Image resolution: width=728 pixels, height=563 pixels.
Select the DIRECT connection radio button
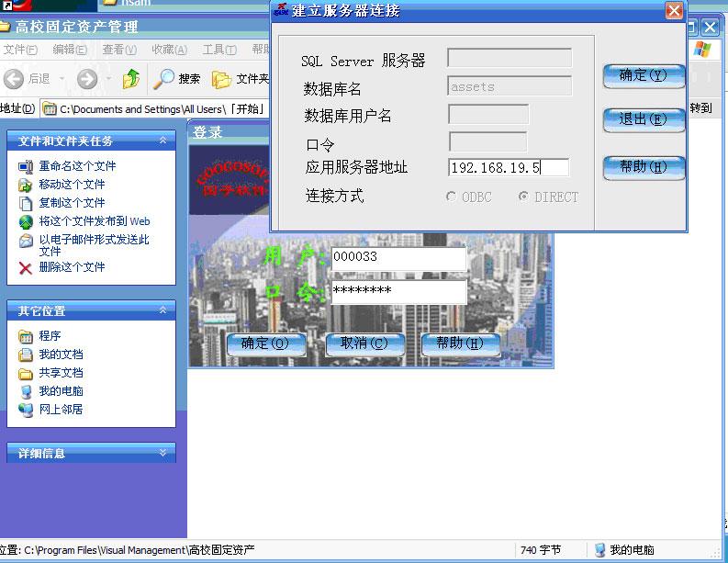[523, 197]
